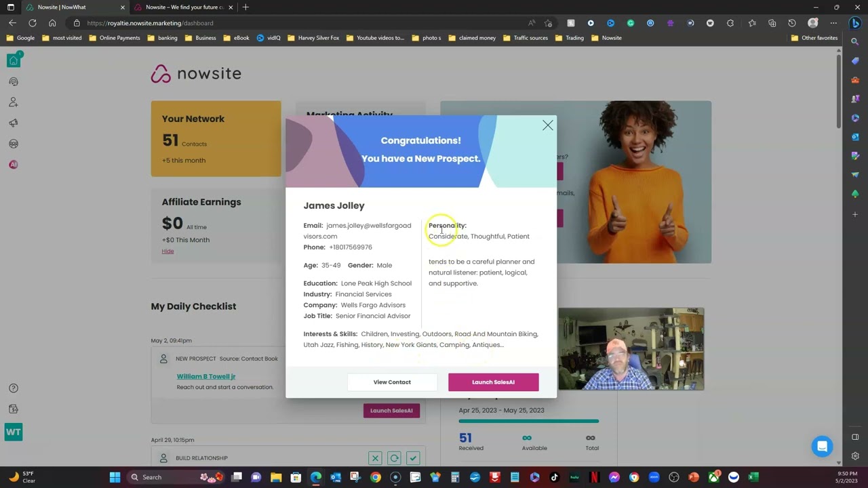Open the help question mark icon in sidebar
868x488 pixels.
pyautogui.click(x=13, y=388)
